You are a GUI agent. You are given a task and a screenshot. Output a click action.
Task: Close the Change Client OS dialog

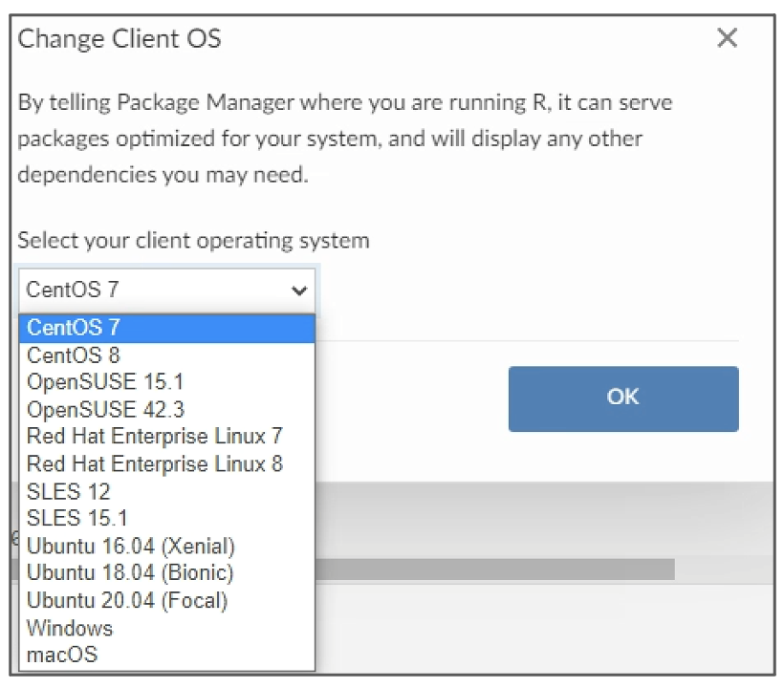[x=727, y=38]
